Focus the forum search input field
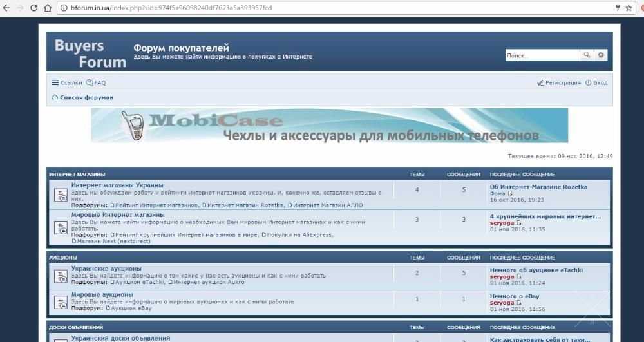Image resolution: width=644 pixels, height=342 pixels. [542, 55]
